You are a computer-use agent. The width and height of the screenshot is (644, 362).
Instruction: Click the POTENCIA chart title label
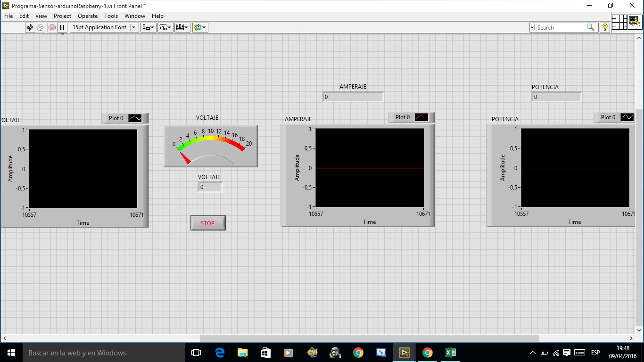pos(505,119)
